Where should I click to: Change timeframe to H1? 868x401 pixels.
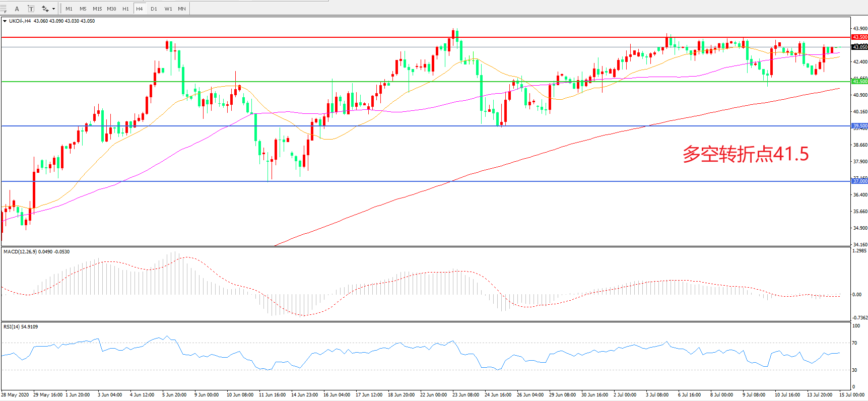(x=125, y=9)
